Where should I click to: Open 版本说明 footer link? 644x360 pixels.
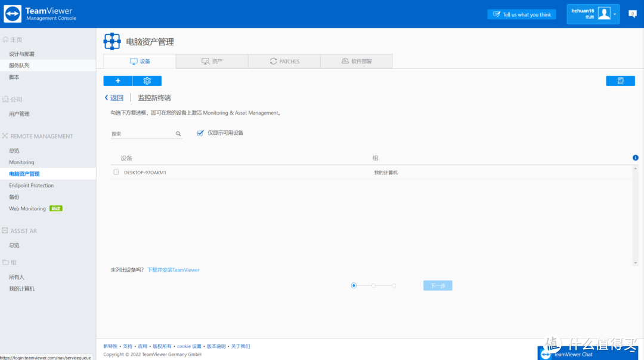pyautogui.click(x=216, y=346)
